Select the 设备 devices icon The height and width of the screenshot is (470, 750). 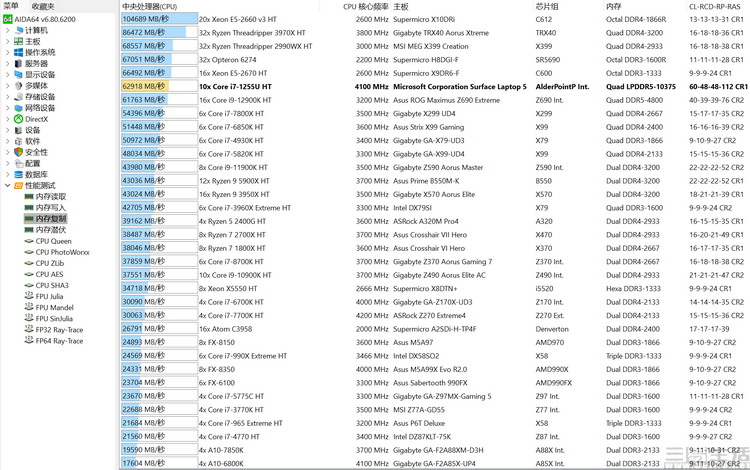coord(19,130)
